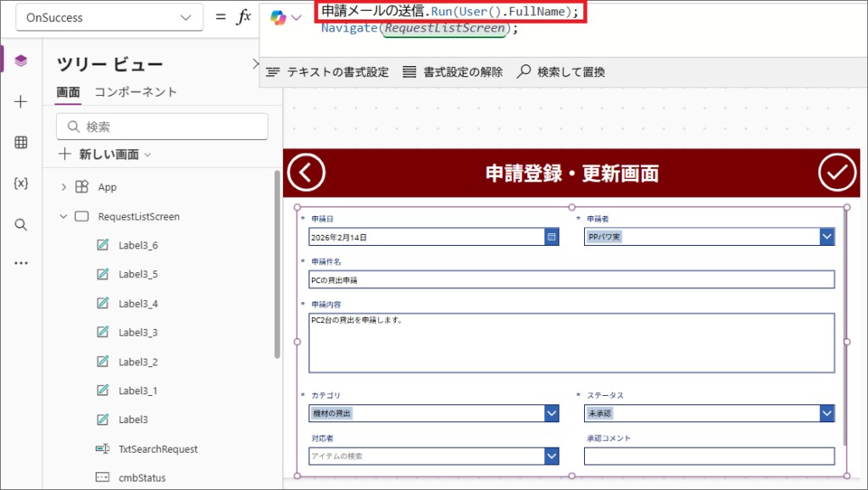Screen dimensions: 868x490
Task: Click the checkmark submit icon in header
Action: click(837, 172)
